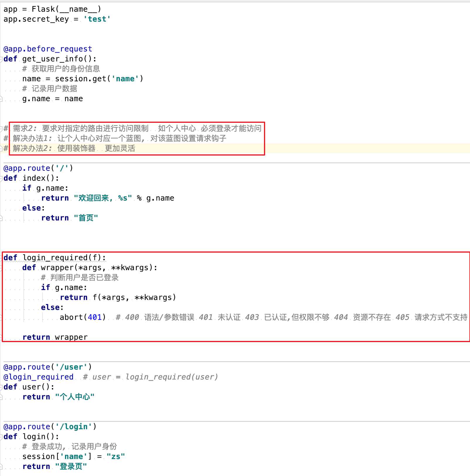Select the 'test' string literal
Screen dimensions: 470x476
tap(97, 19)
